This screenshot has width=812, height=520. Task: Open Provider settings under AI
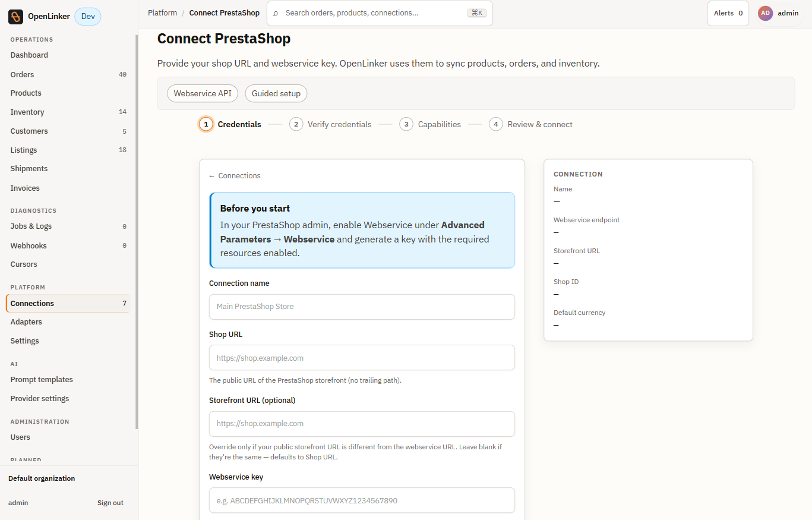68,399
